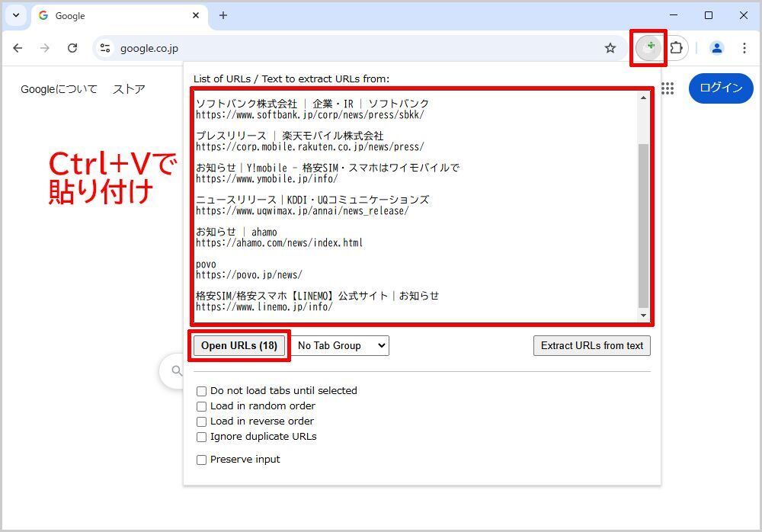Click the ahamo.com news URL line
762x532 pixels.
(x=280, y=242)
